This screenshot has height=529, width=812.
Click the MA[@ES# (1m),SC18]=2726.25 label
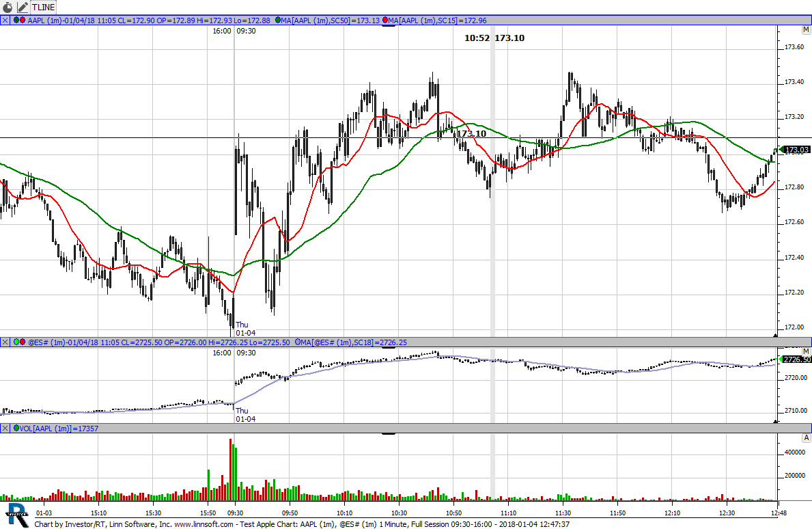pos(354,342)
